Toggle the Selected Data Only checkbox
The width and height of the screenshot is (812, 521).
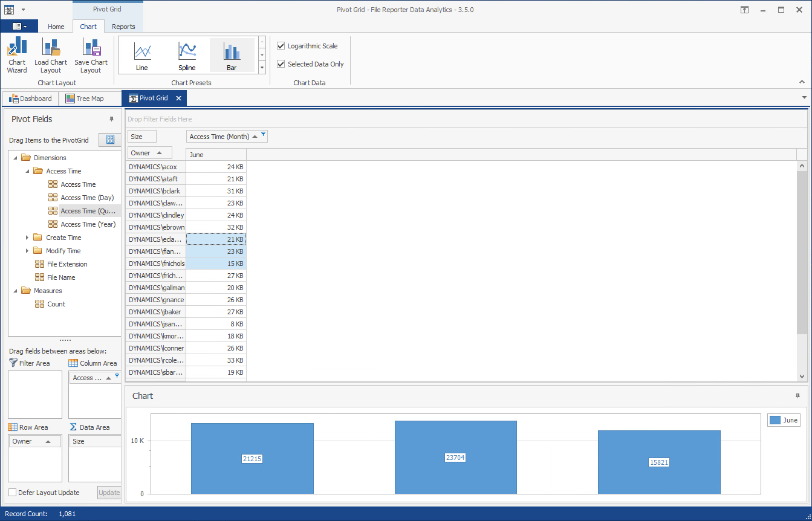[x=281, y=64]
